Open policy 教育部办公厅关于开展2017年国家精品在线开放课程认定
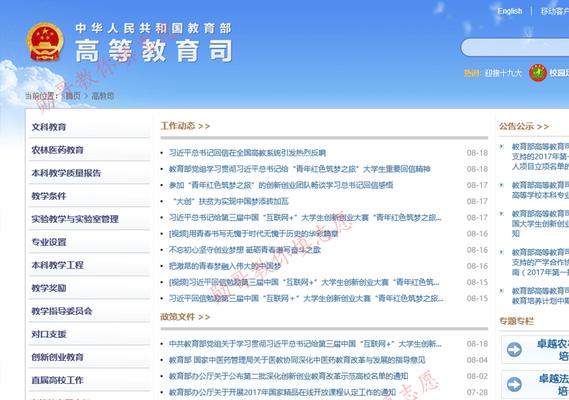The image size is (569, 400). 282,392
